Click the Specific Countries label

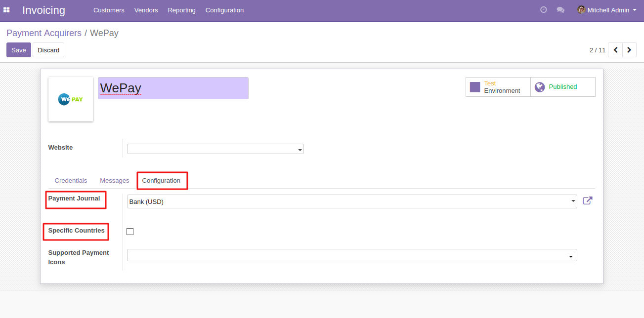[77, 231]
